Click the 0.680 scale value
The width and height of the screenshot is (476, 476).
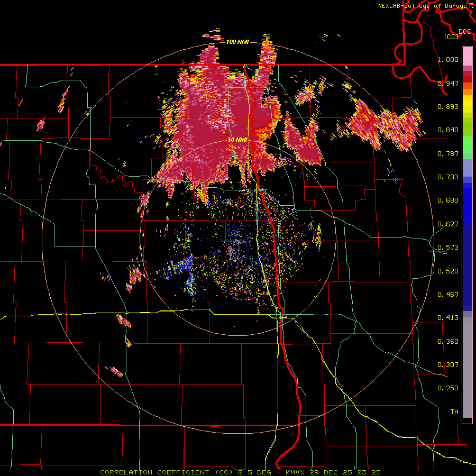448,200
